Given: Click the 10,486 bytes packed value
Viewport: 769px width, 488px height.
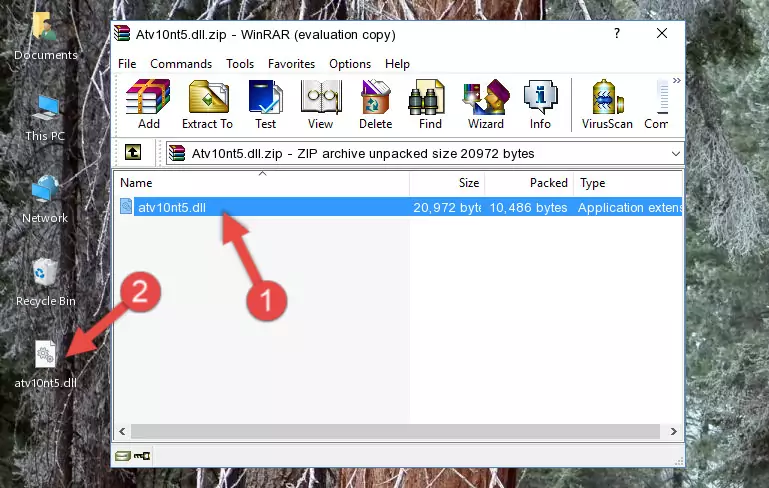Looking at the screenshot, I should click(528, 207).
